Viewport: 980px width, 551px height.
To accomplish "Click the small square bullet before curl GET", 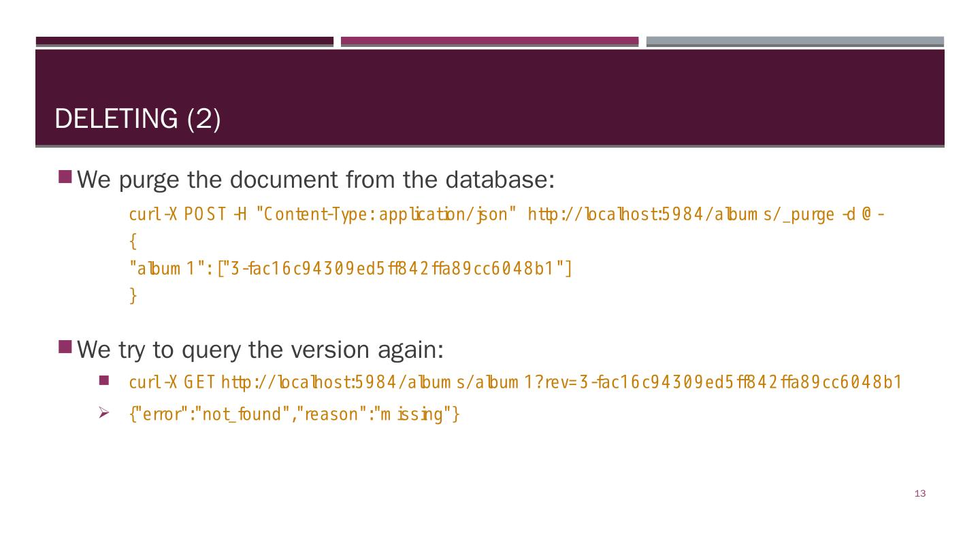I will (104, 380).
